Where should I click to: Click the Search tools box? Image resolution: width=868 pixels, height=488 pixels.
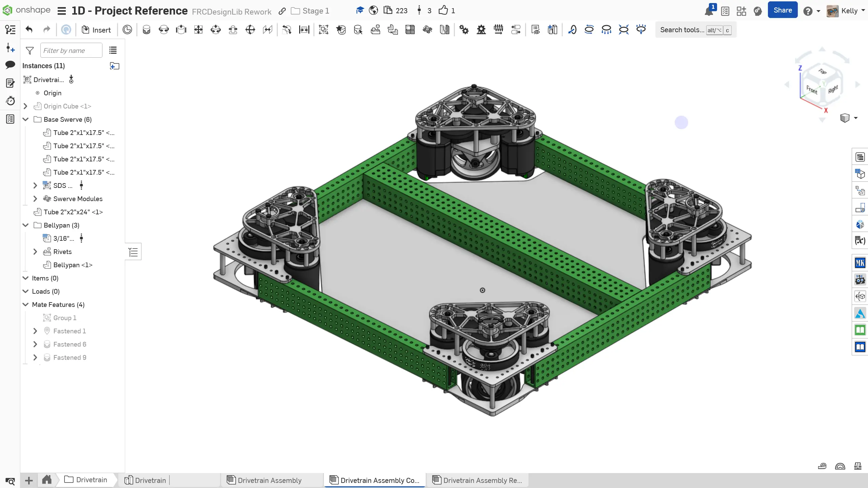click(682, 30)
